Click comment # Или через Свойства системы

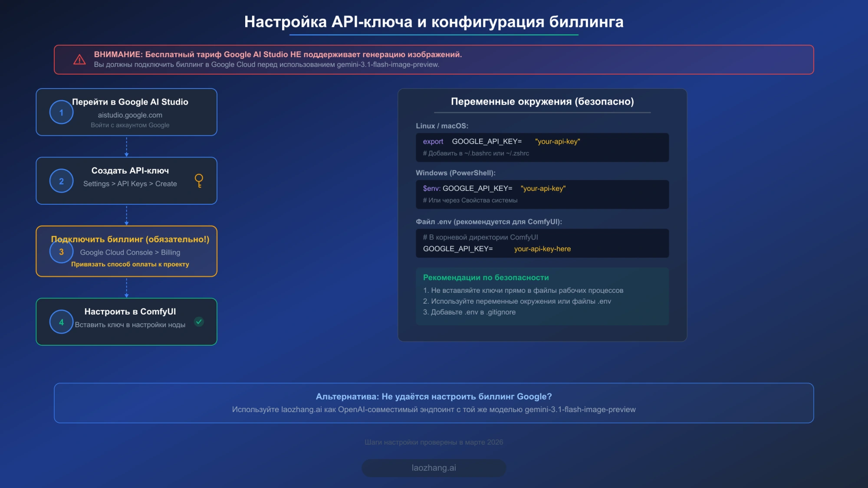tap(470, 200)
